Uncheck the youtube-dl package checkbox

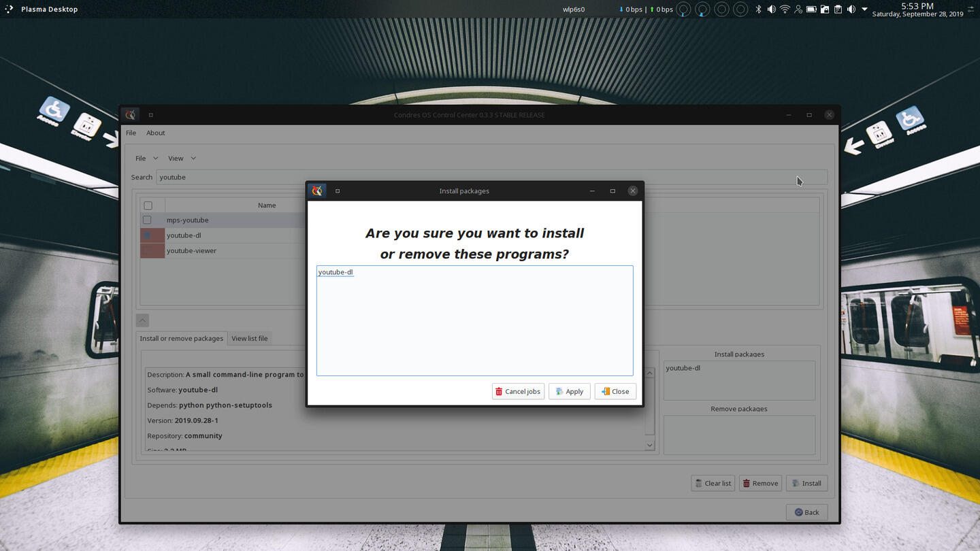point(147,235)
